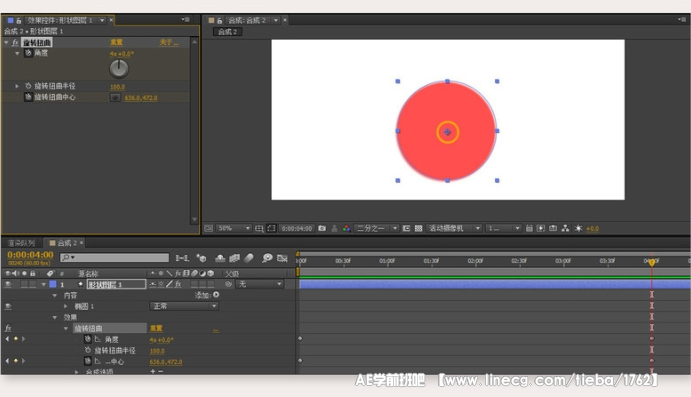
Task: Click the brainstorm icon in timeline toolbar
Action: 267,258
